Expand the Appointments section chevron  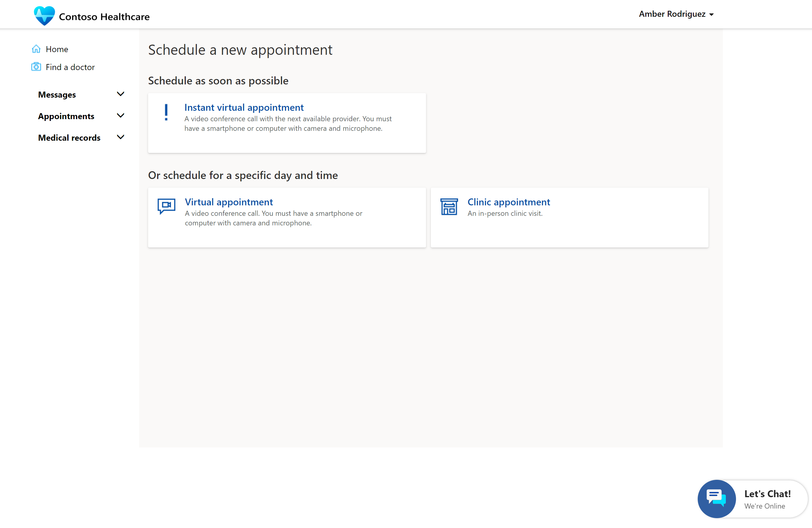pyautogui.click(x=120, y=116)
